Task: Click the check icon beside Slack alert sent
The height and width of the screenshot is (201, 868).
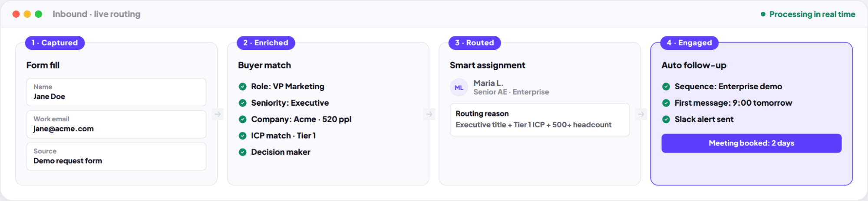Action: tap(666, 119)
